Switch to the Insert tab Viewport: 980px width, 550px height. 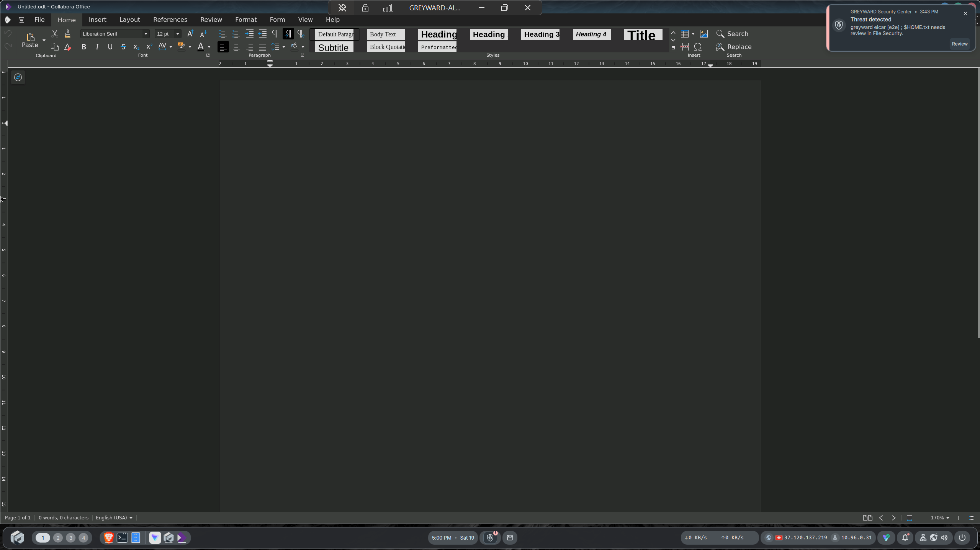coord(98,20)
